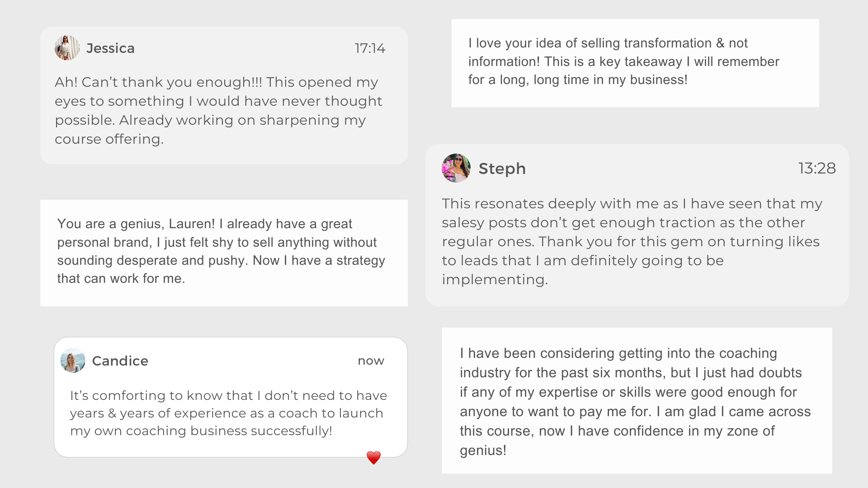Viewport: 868px width, 488px height.
Task: Click Jessica's profile picture
Action: (67, 48)
